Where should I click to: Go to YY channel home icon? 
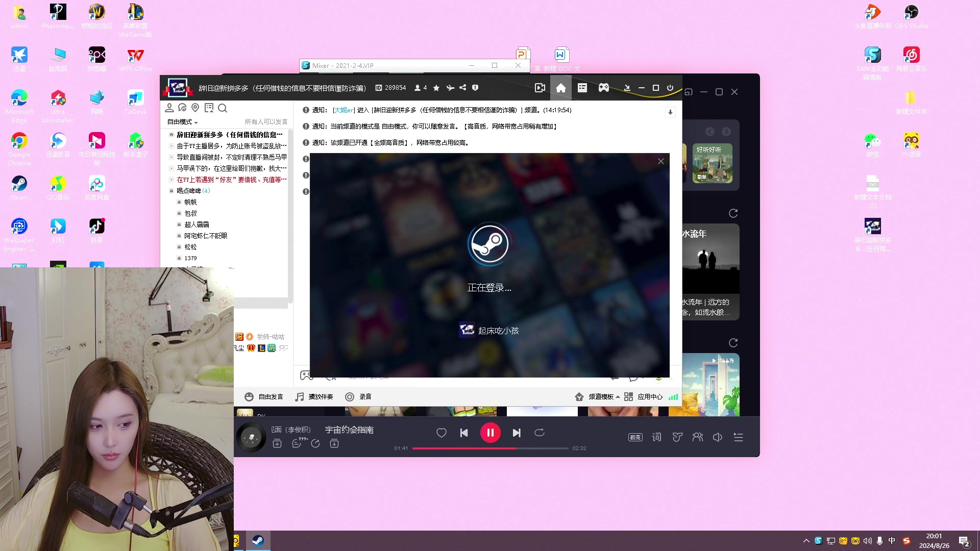coord(560,88)
